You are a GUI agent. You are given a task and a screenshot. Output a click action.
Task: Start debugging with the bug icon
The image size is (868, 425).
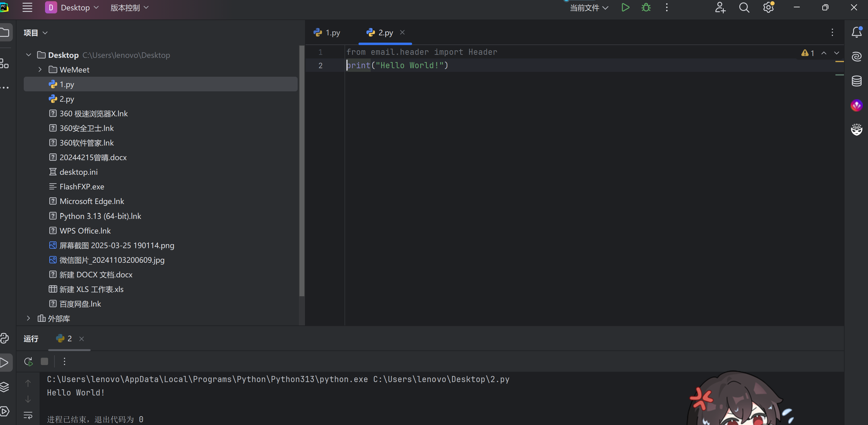(x=646, y=7)
